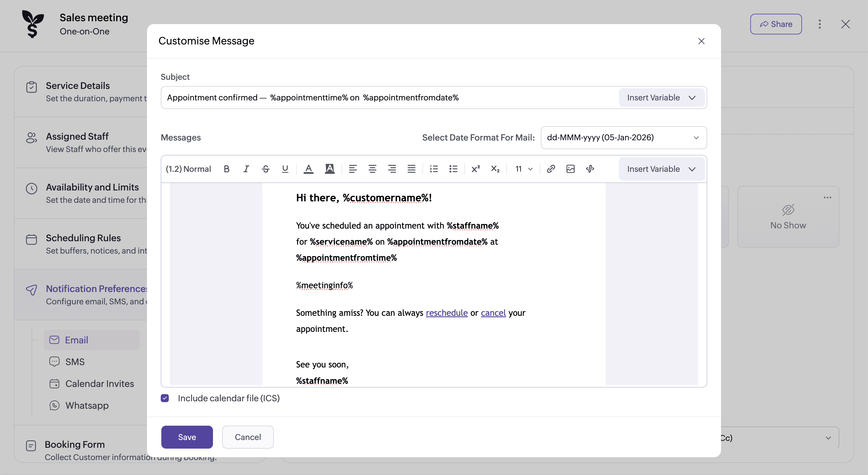Apply italic formatting to text
This screenshot has width=868, height=475.
246,169
